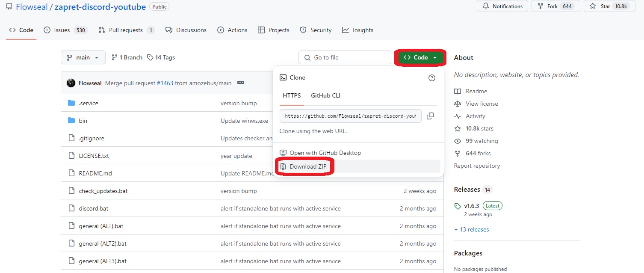644x273 pixels.
Task: Open the Actions tab
Action: [232, 30]
